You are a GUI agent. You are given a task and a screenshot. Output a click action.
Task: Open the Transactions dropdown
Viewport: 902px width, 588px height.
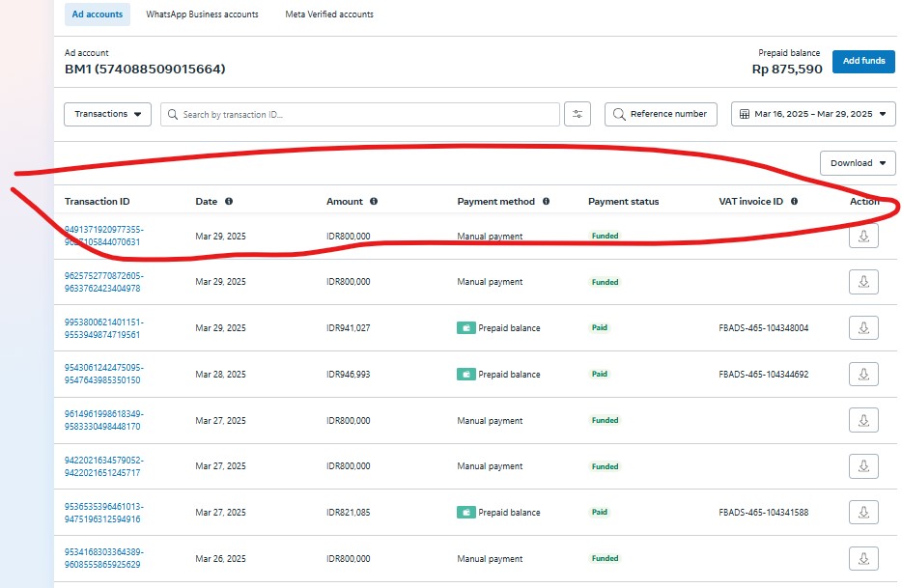click(107, 114)
